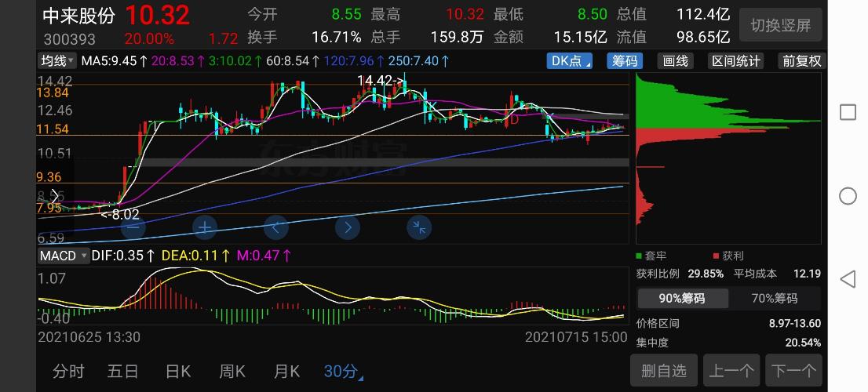
Task: Tap the stock code 300393
Action: click(69, 39)
